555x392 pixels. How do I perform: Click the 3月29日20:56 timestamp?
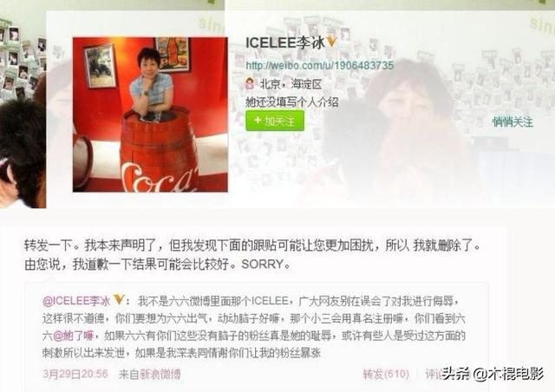pos(75,374)
